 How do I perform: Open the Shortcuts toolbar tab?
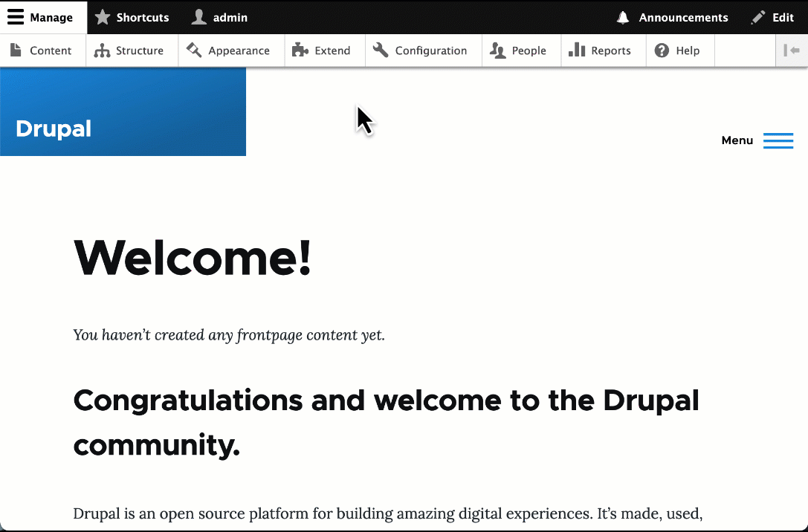click(132, 17)
